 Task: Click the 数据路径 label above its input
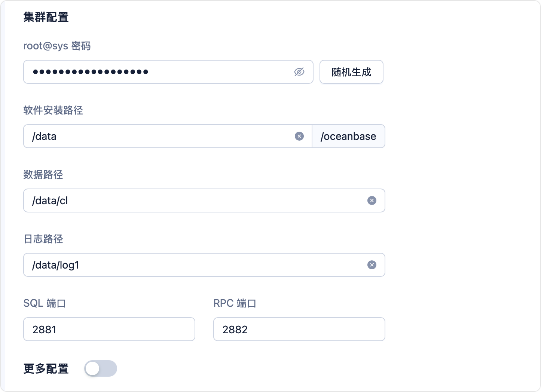point(43,175)
